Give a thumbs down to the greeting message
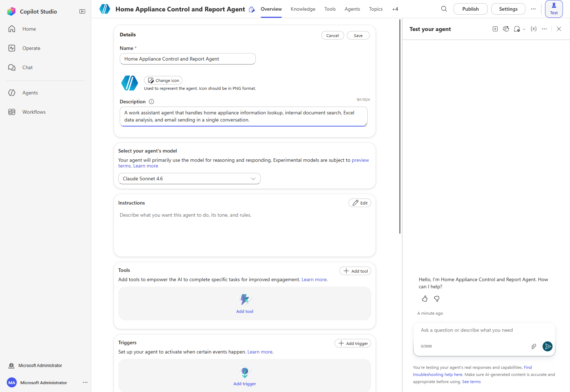 437,299
